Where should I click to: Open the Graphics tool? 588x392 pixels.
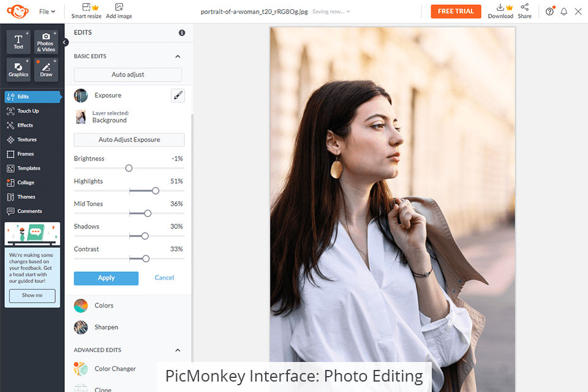[x=18, y=69]
